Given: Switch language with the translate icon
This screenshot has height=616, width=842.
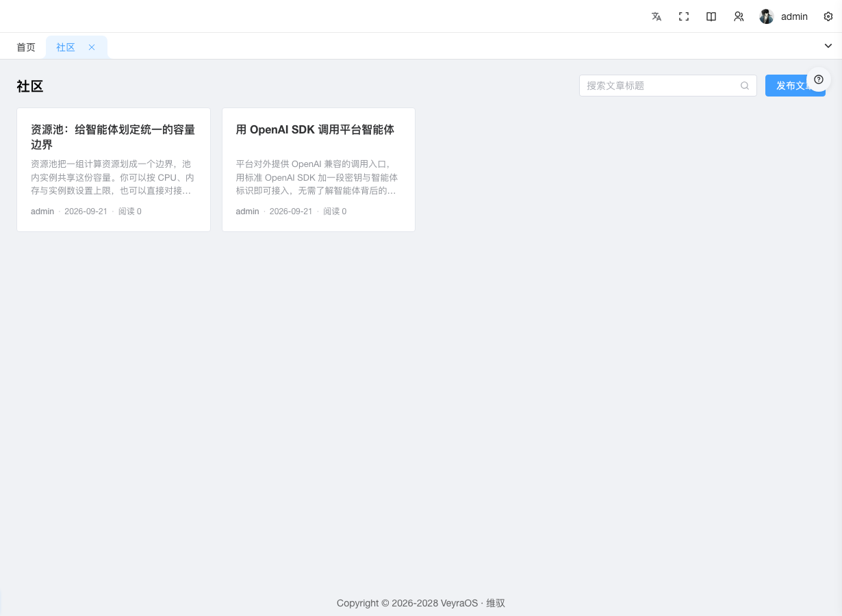Looking at the screenshot, I should click(x=656, y=16).
